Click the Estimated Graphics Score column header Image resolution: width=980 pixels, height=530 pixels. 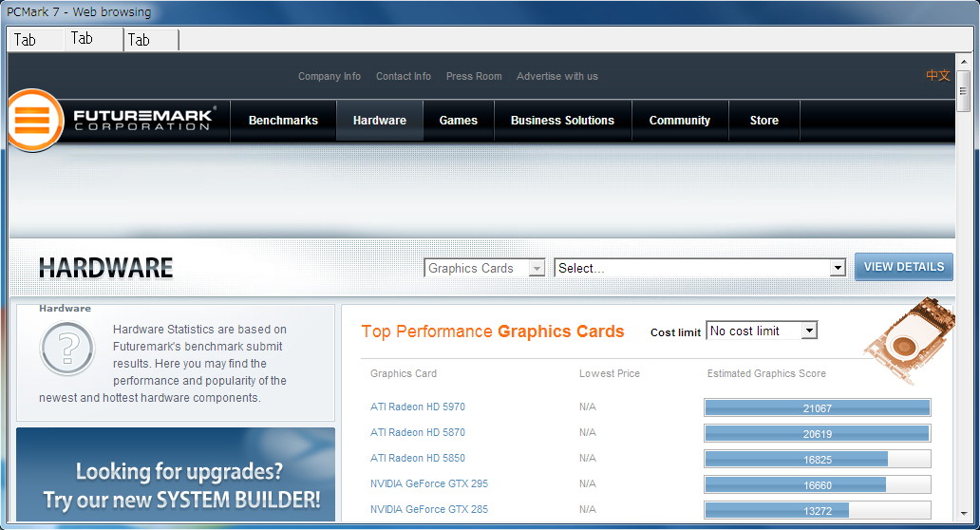(x=766, y=373)
